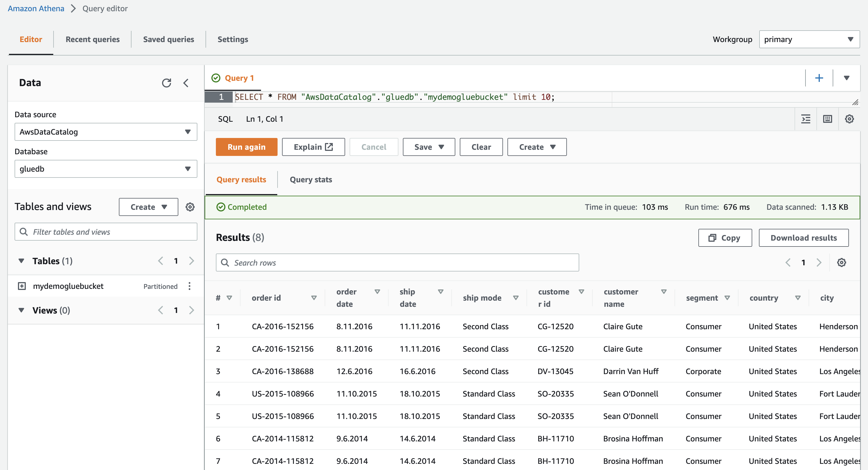Open Tables and views settings gear
Screen dimensions: 868x470
point(190,207)
